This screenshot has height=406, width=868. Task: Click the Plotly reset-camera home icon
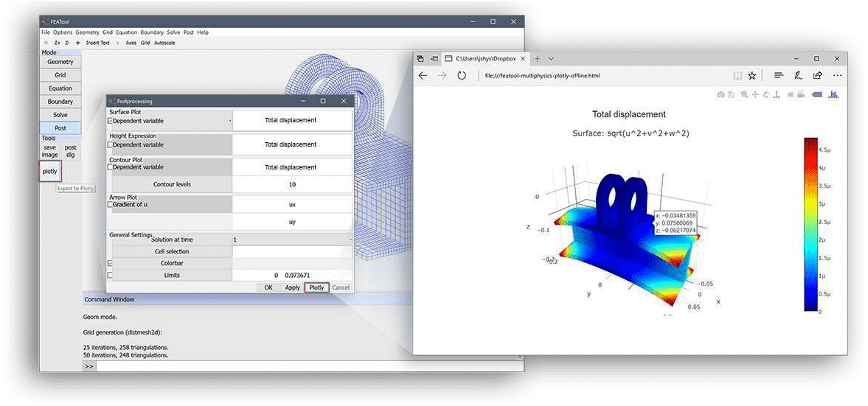tap(791, 94)
